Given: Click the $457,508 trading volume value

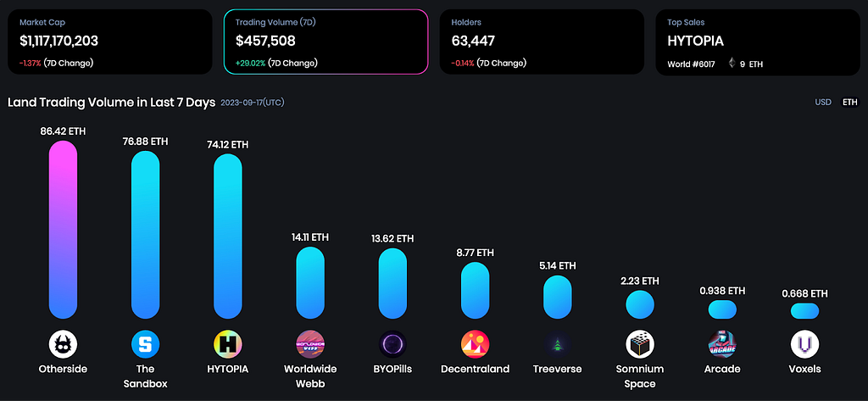Looking at the screenshot, I should click(265, 41).
